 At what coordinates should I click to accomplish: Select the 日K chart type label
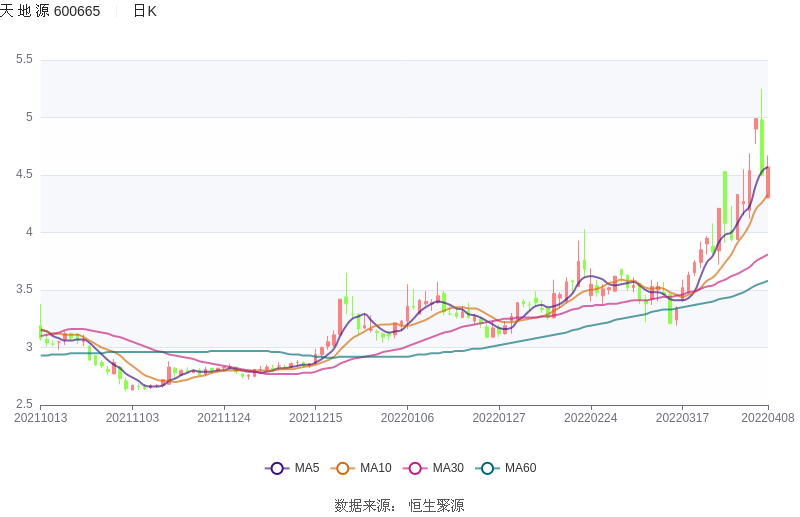(144, 11)
